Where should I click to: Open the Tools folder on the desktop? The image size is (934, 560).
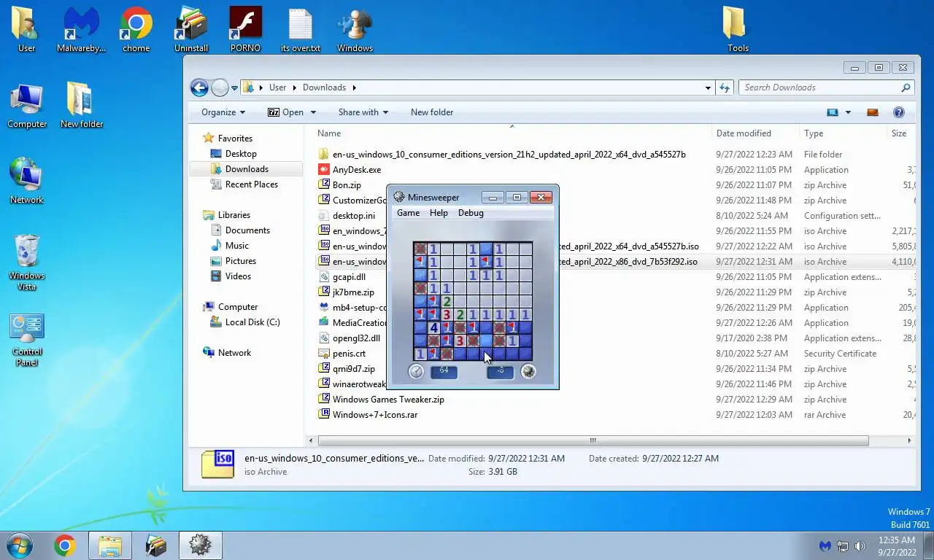[x=738, y=31]
